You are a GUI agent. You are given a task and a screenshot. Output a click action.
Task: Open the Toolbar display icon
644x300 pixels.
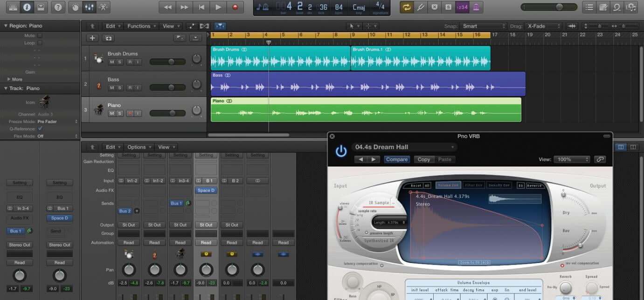click(41, 7)
